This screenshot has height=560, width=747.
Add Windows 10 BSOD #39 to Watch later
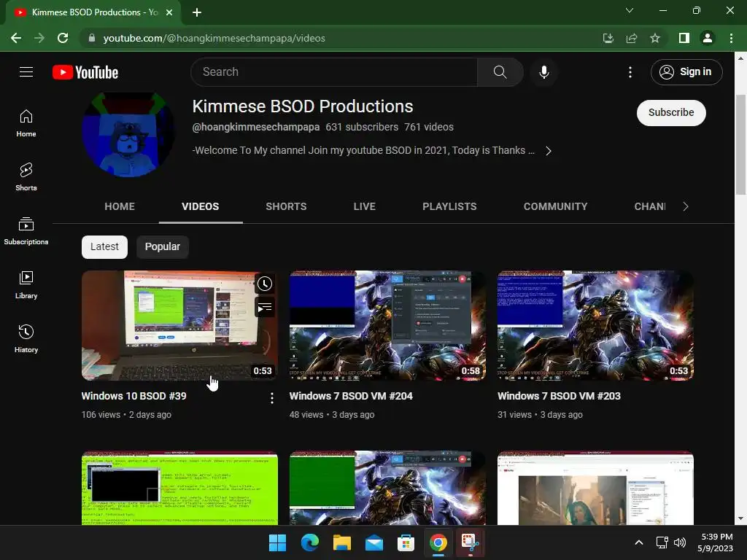264,284
